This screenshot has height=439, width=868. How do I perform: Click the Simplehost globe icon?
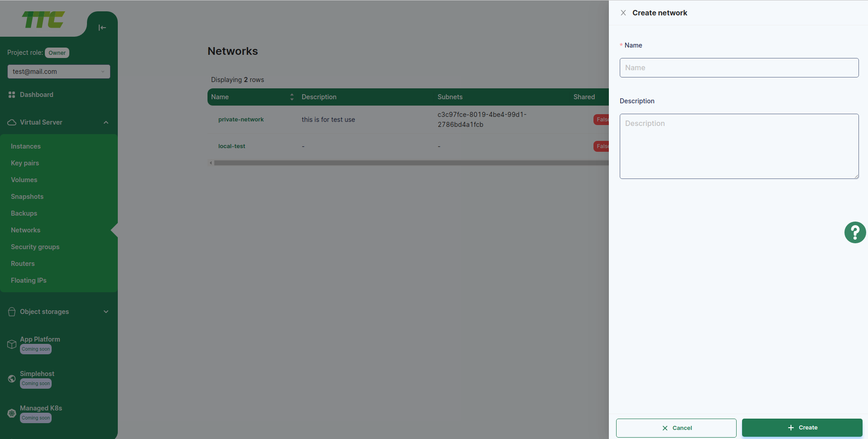(12, 379)
